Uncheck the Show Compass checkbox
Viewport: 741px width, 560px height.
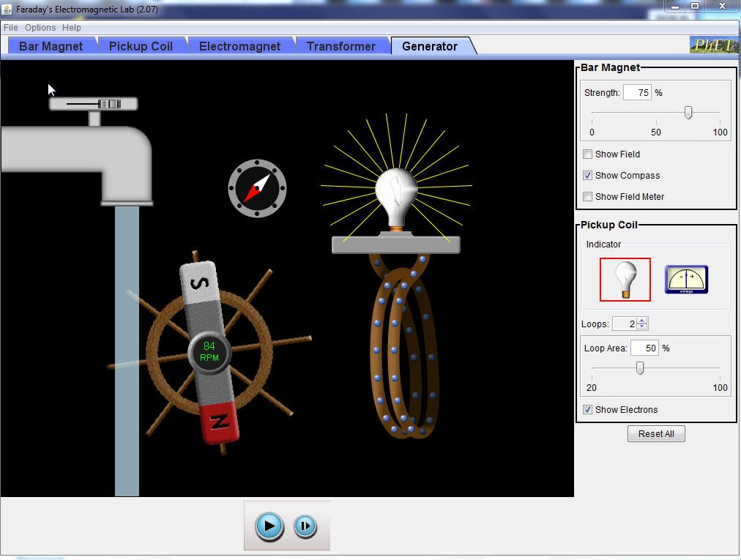587,176
